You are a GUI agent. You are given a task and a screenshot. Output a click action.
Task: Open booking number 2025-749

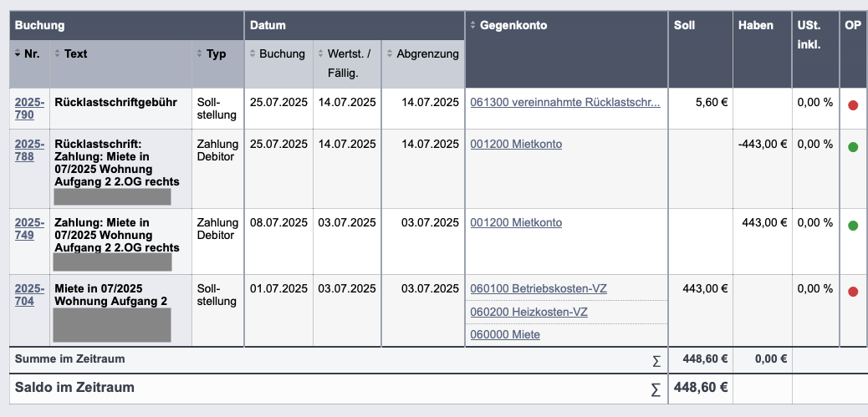[x=29, y=228]
